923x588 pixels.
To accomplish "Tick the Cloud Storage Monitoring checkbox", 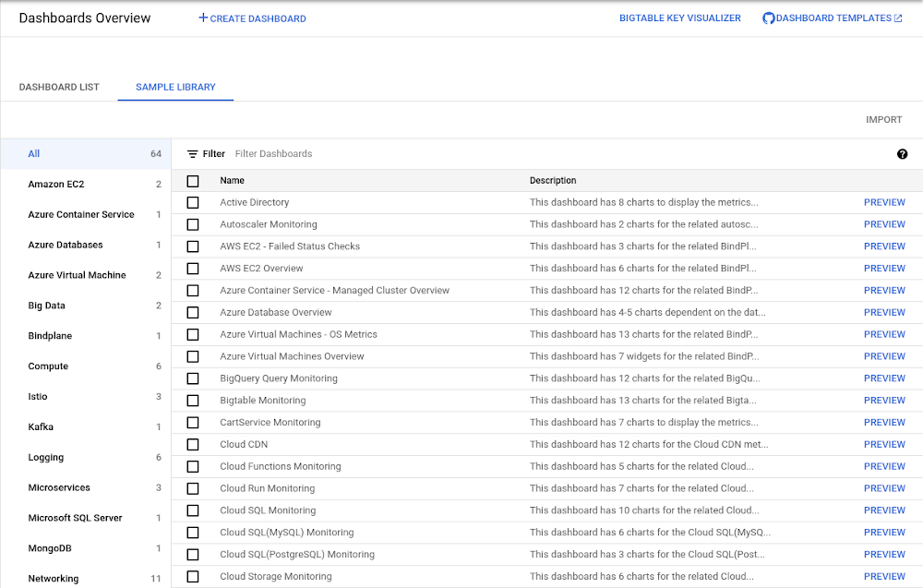I will click(193, 577).
